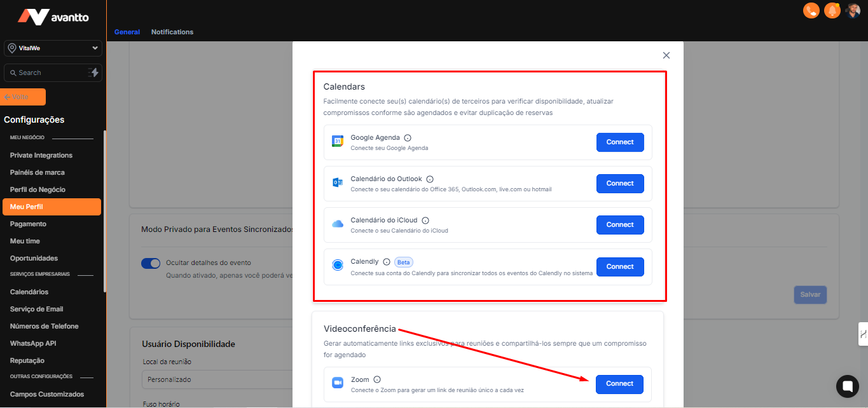Switch to the Notifications tab
The height and width of the screenshot is (408, 868).
[172, 32]
